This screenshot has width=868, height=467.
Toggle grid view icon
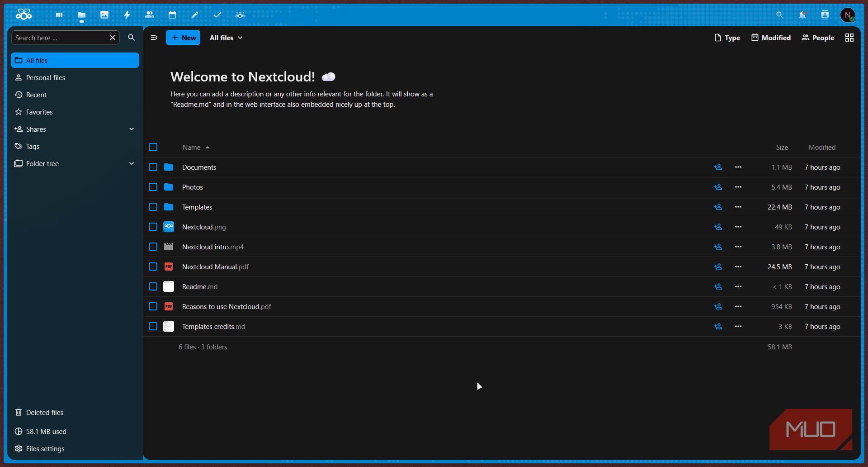pyautogui.click(x=849, y=38)
